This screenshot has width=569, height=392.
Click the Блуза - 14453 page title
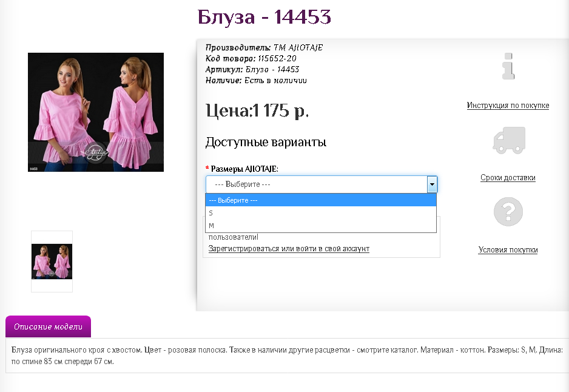click(x=264, y=17)
